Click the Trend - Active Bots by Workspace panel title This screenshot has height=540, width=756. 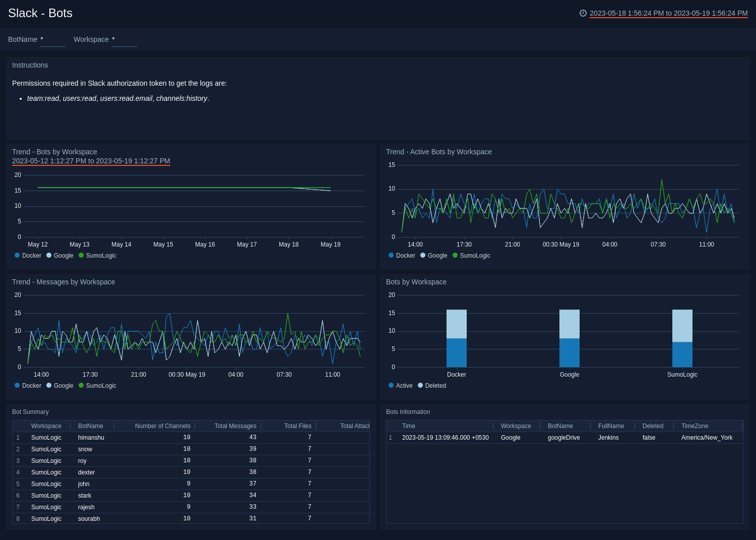click(x=439, y=151)
